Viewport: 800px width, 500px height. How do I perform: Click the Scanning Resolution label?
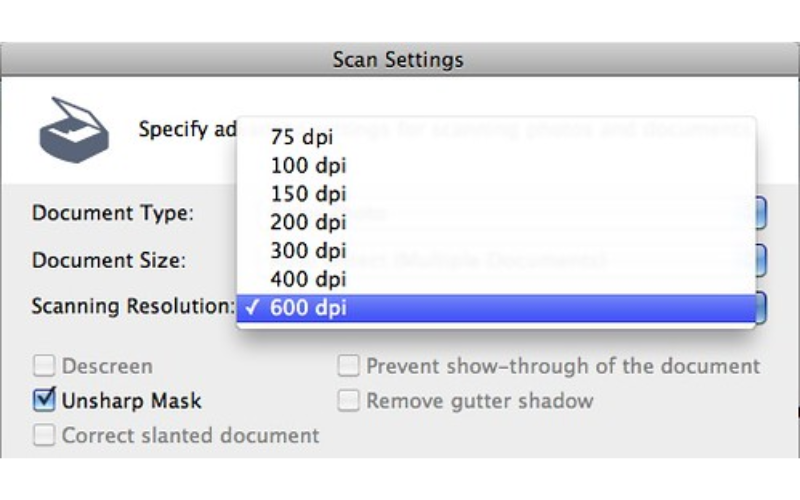132,306
